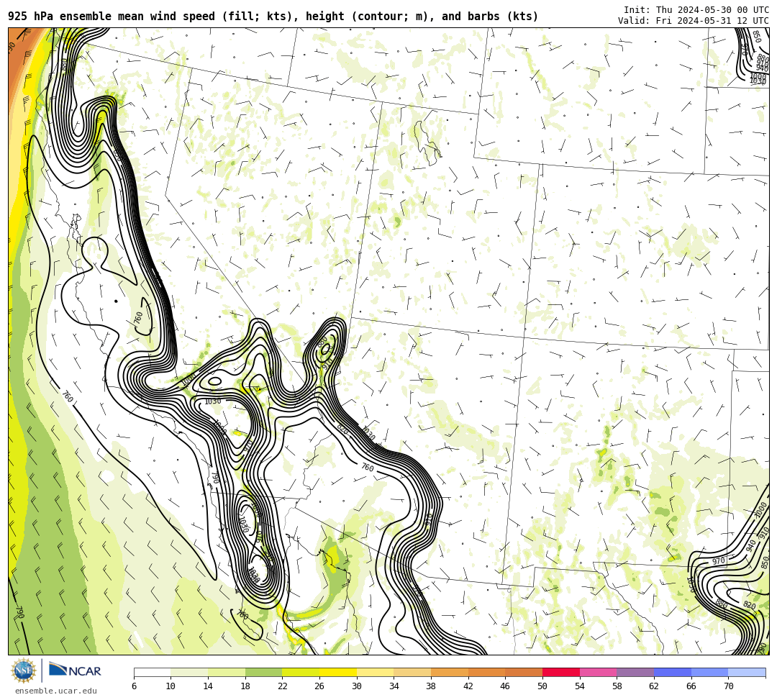Pick the yellow-green 22-26 kts swatch
The image size is (777, 700).
301,672
